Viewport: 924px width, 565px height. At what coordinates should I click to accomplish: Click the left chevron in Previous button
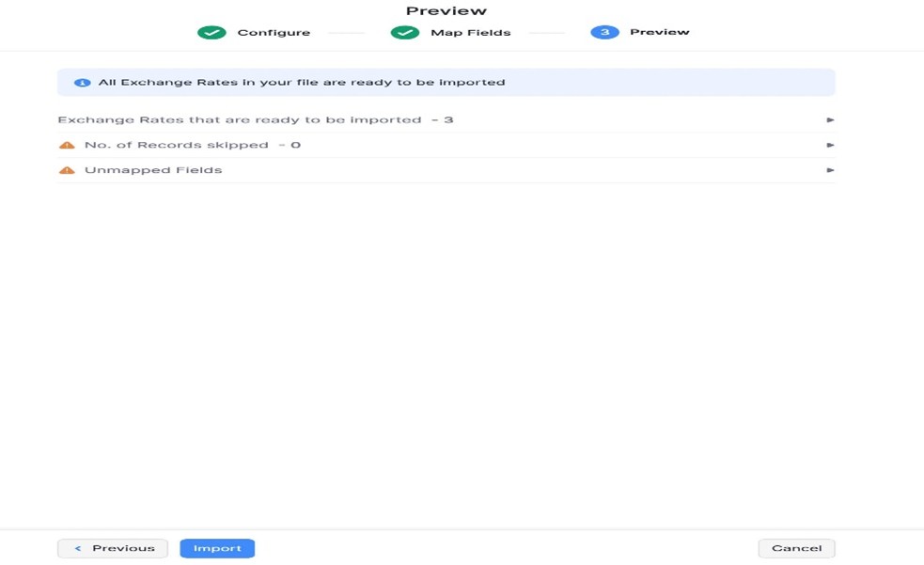78,548
